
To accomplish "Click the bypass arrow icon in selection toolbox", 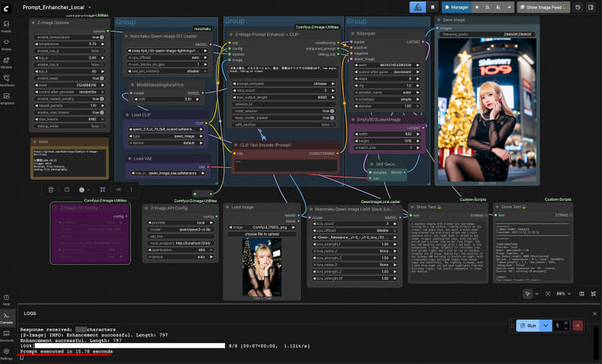I will [x=118, y=190].
